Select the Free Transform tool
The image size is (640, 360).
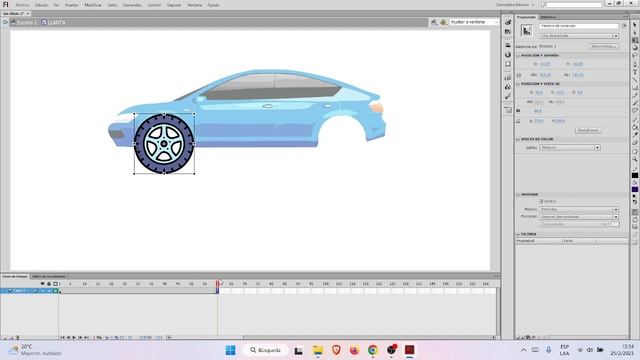635,40
